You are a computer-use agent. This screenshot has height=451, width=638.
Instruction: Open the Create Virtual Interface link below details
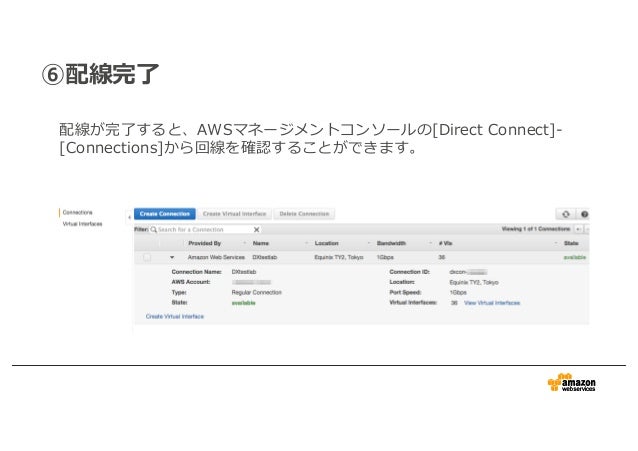[175, 316]
